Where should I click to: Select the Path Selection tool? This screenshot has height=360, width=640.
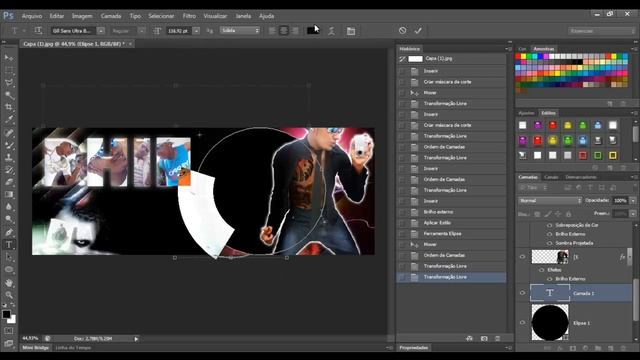(9, 257)
